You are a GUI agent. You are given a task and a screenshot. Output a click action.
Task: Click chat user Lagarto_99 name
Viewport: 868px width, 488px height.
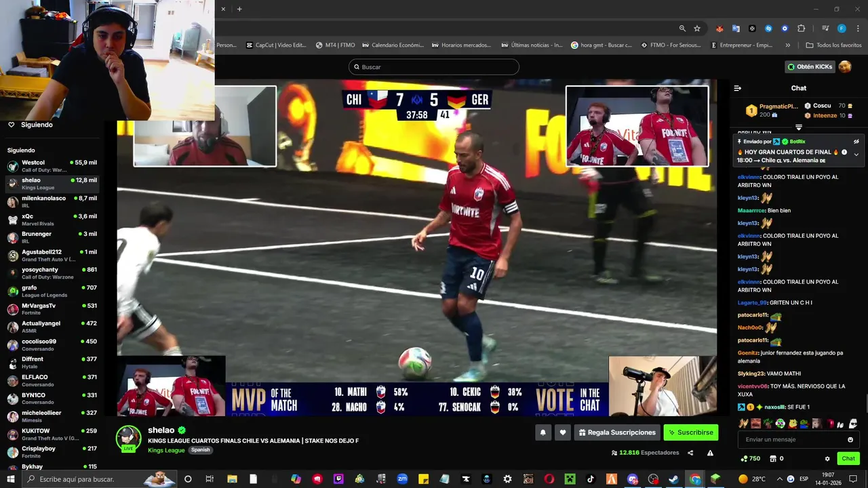[752, 302]
